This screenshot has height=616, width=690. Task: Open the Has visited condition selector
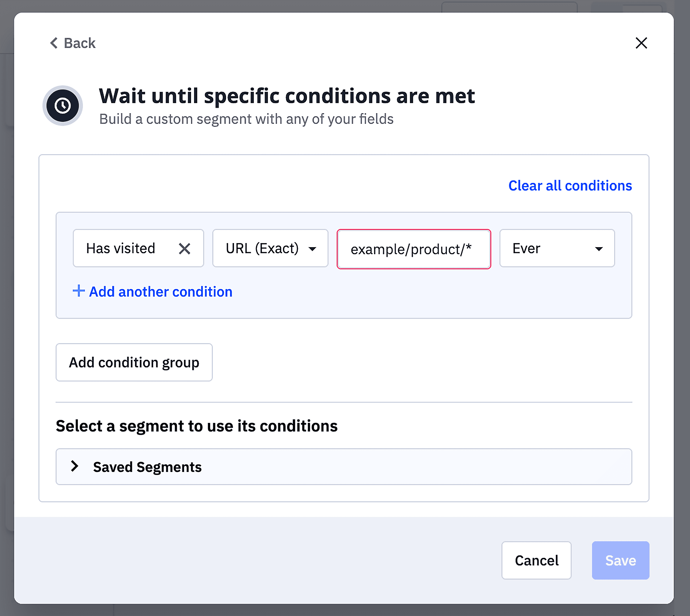click(x=121, y=249)
